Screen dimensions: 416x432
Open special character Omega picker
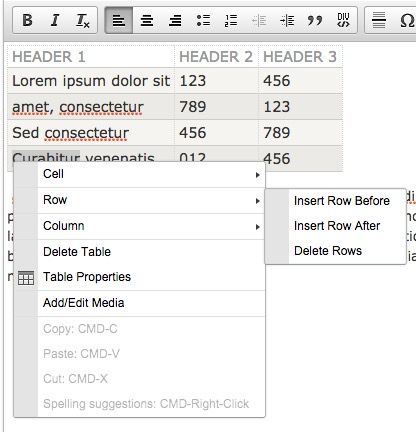pyautogui.click(x=407, y=20)
